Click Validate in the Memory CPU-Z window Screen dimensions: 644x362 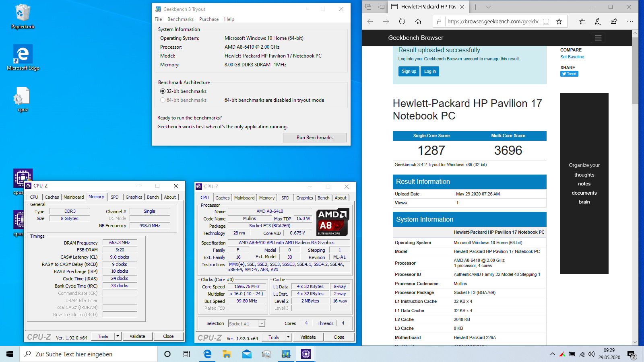tap(137, 336)
